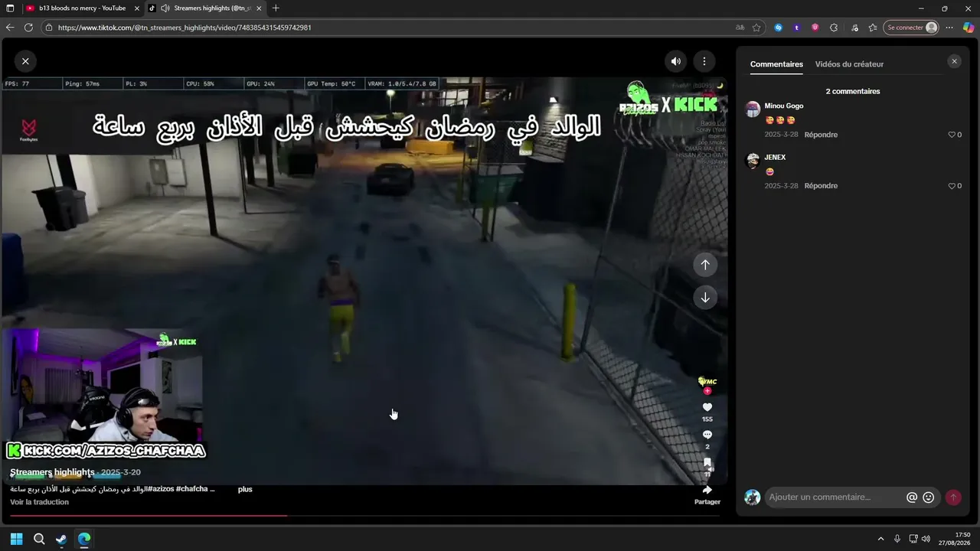The height and width of the screenshot is (551, 980).
Task: Close the comments side panel
Action: [954, 61]
